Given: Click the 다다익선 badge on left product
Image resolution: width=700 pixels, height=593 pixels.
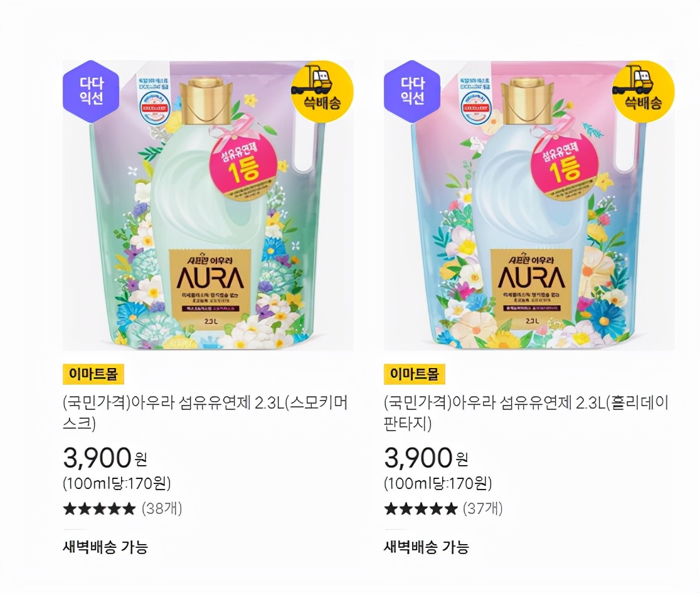Looking at the screenshot, I should tap(90, 92).
